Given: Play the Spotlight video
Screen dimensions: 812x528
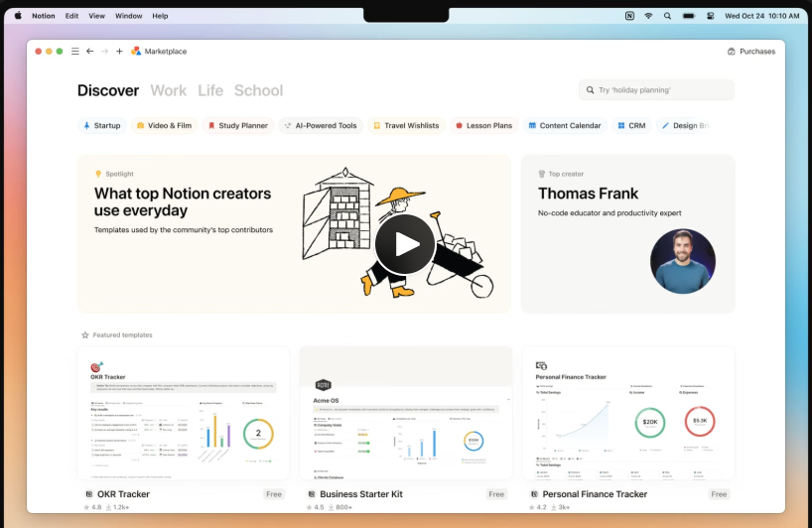Looking at the screenshot, I should pos(405,244).
